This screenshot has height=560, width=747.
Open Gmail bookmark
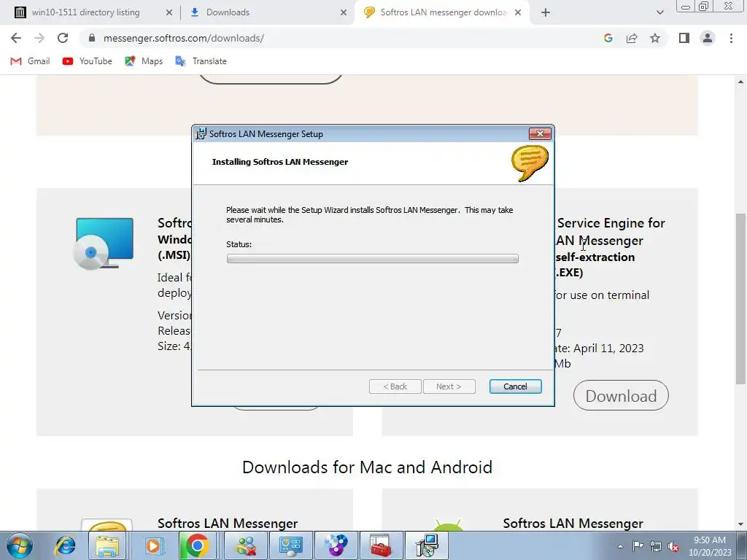(x=30, y=61)
